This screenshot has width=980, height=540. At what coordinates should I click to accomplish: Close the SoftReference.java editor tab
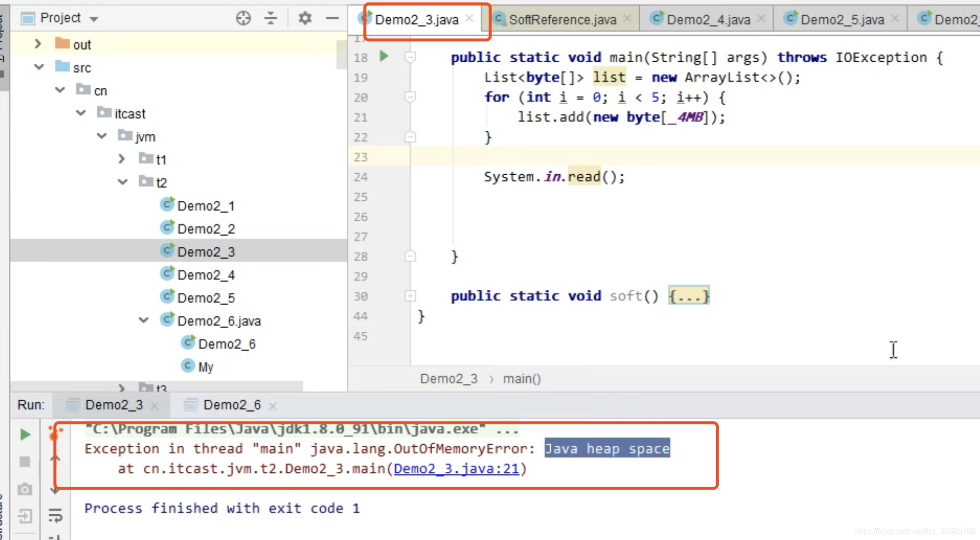(627, 18)
